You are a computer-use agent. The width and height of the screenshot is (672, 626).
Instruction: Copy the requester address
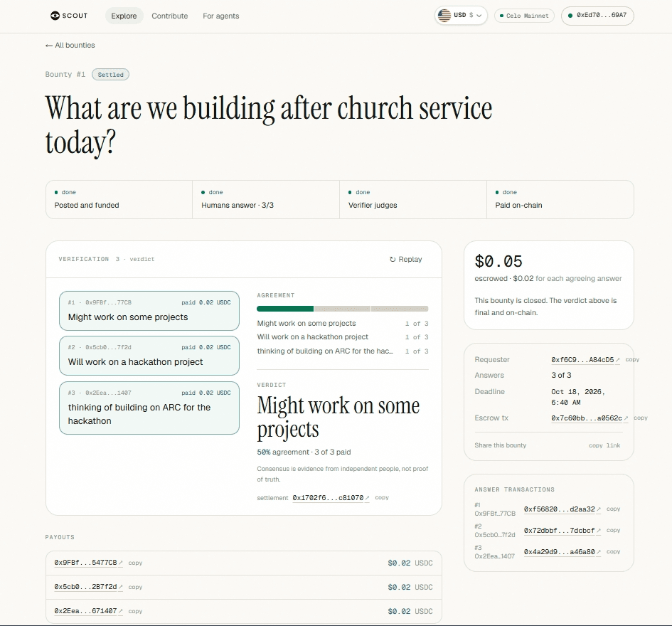click(x=632, y=360)
